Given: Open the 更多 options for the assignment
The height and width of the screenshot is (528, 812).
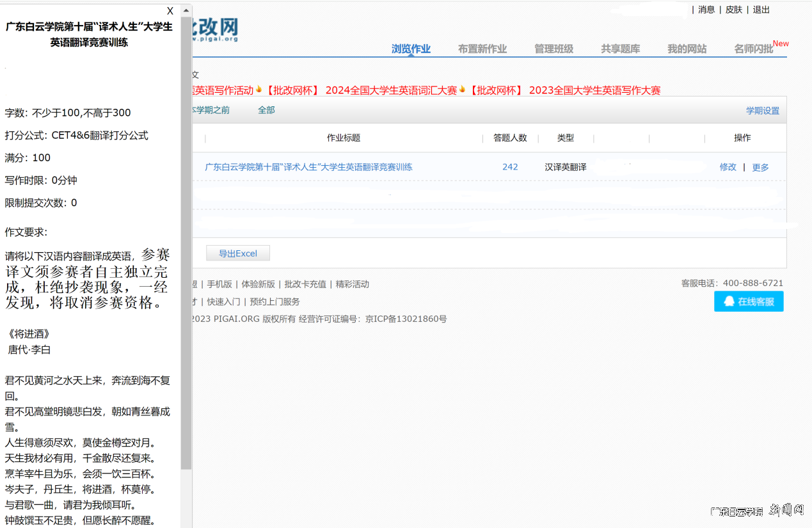Looking at the screenshot, I should coord(761,166).
